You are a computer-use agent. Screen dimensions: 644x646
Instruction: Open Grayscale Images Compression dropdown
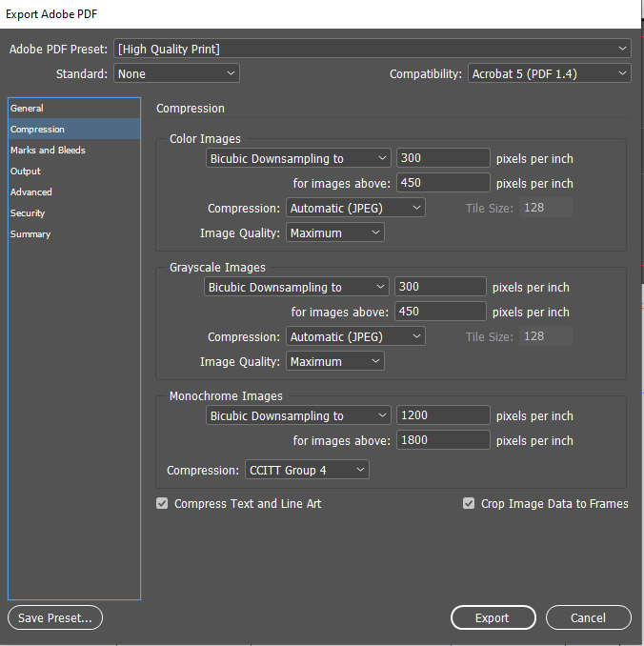(x=355, y=336)
